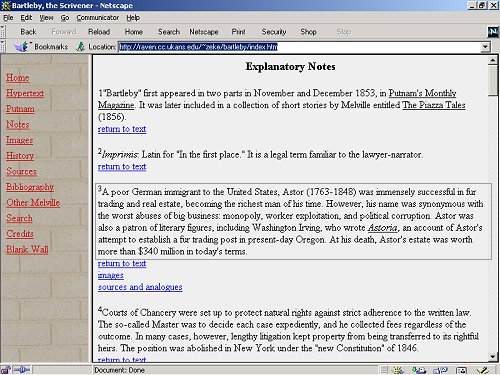The width and height of the screenshot is (500, 375).
Task: Click the Reload toolbar button
Action: (99, 32)
